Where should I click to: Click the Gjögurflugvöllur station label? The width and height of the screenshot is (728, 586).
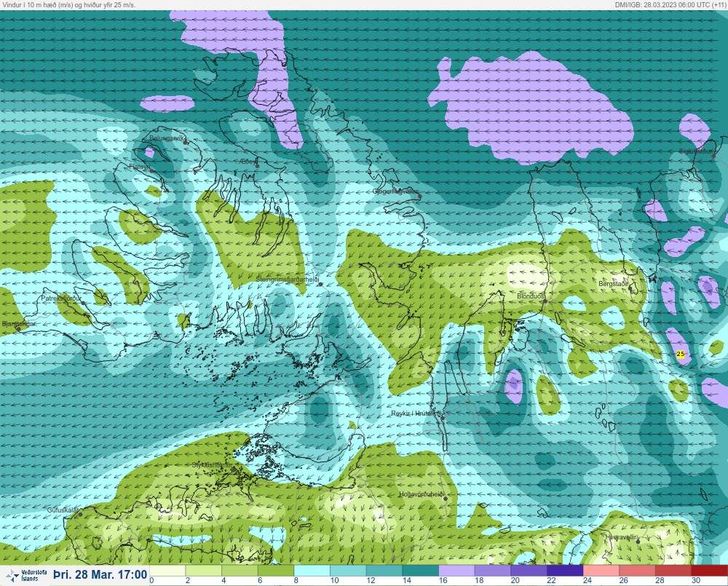(395, 191)
